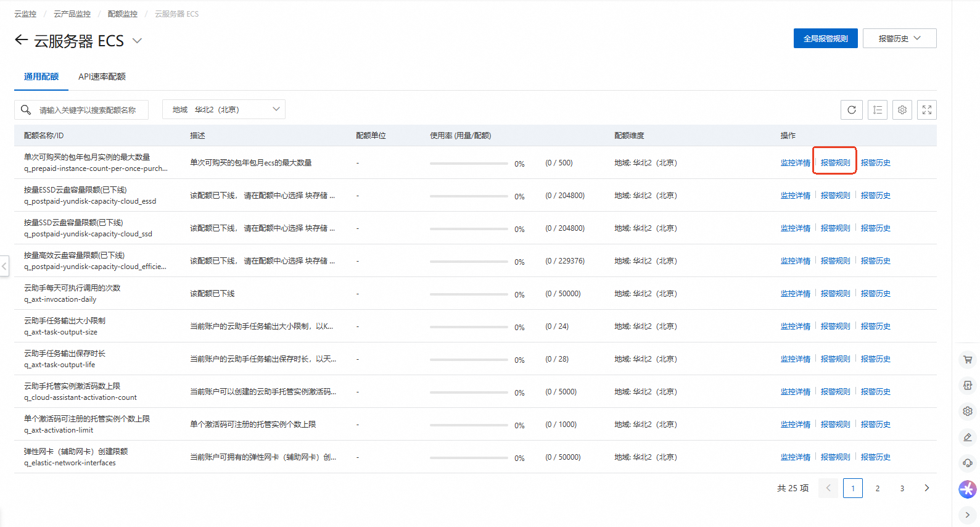Click usage progress bar for q_axt-invocation-daily
Image resolution: width=980 pixels, height=527 pixels.
click(469, 294)
